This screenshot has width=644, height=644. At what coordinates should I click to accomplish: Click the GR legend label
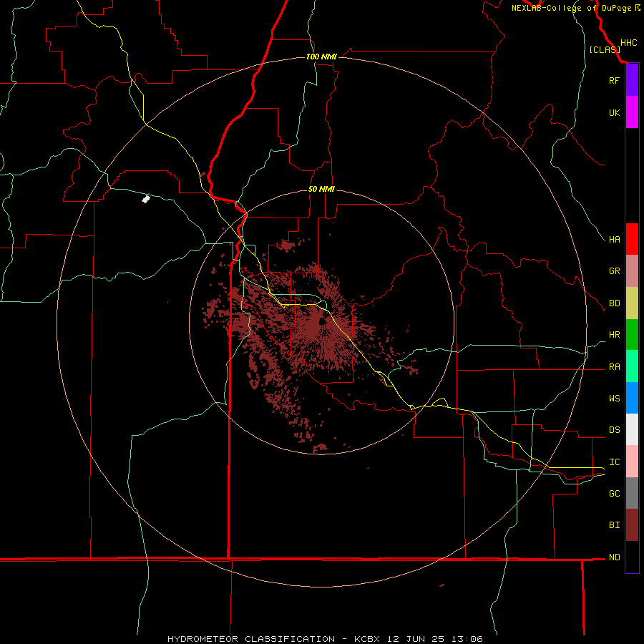click(615, 271)
